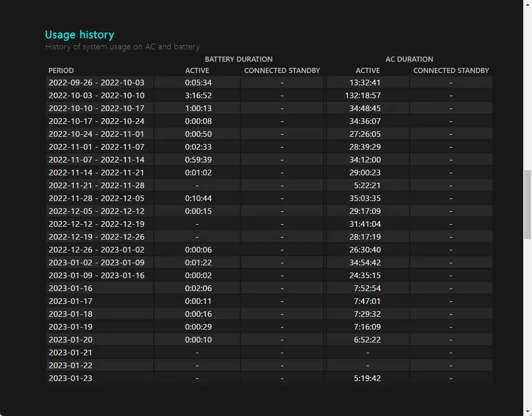
Task: Select AC active value '34:12:00'
Action: (x=365, y=160)
